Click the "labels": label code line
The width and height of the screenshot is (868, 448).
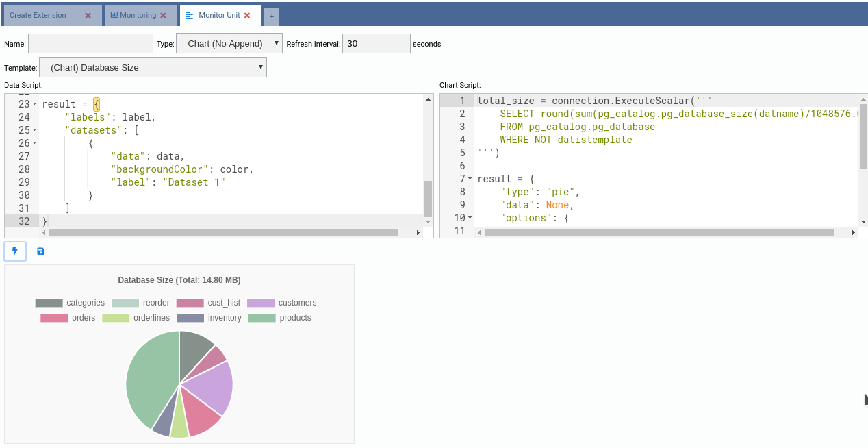(x=111, y=117)
